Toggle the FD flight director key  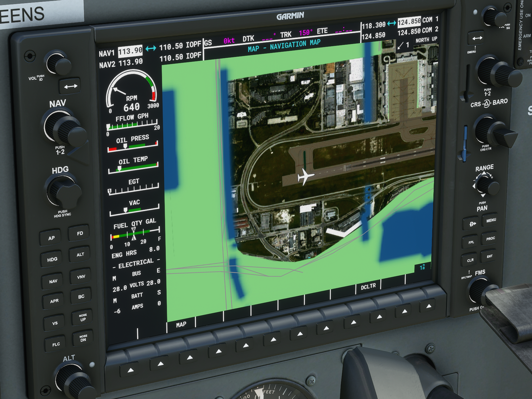(79, 233)
